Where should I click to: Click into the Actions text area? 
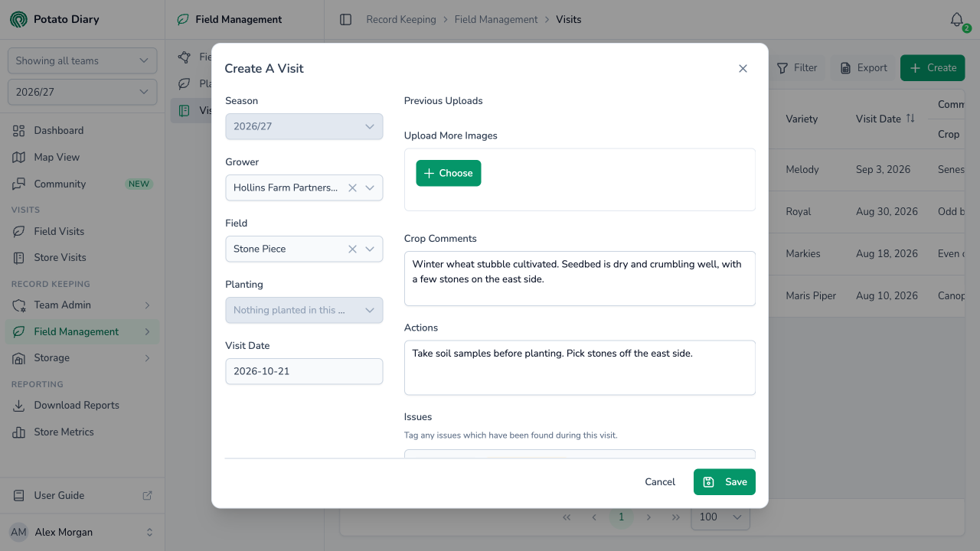(x=580, y=367)
